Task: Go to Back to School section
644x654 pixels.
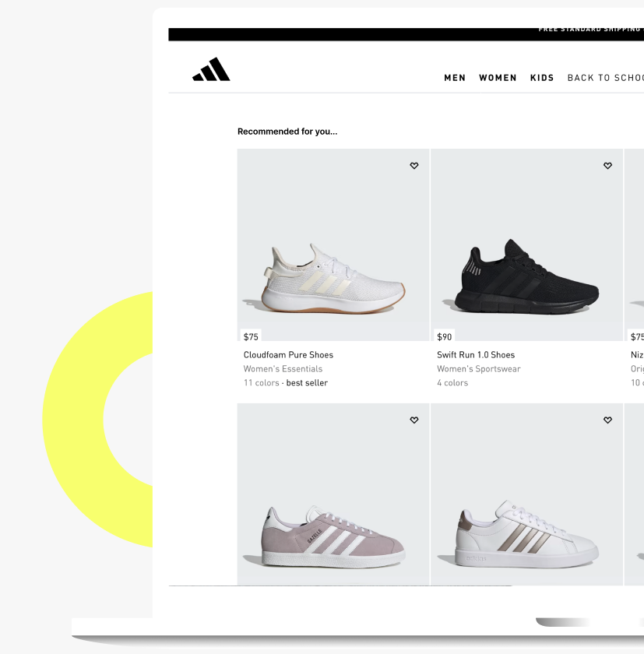Action: click(606, 78)
